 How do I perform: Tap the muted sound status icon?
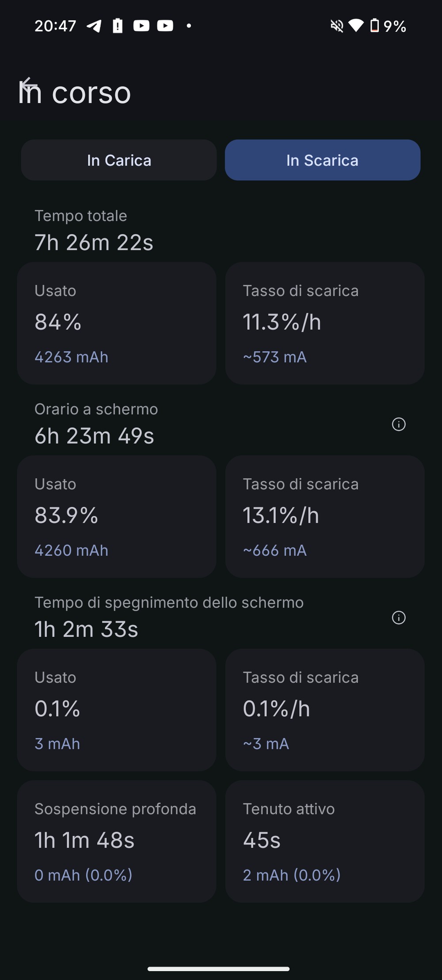[337, 26]
